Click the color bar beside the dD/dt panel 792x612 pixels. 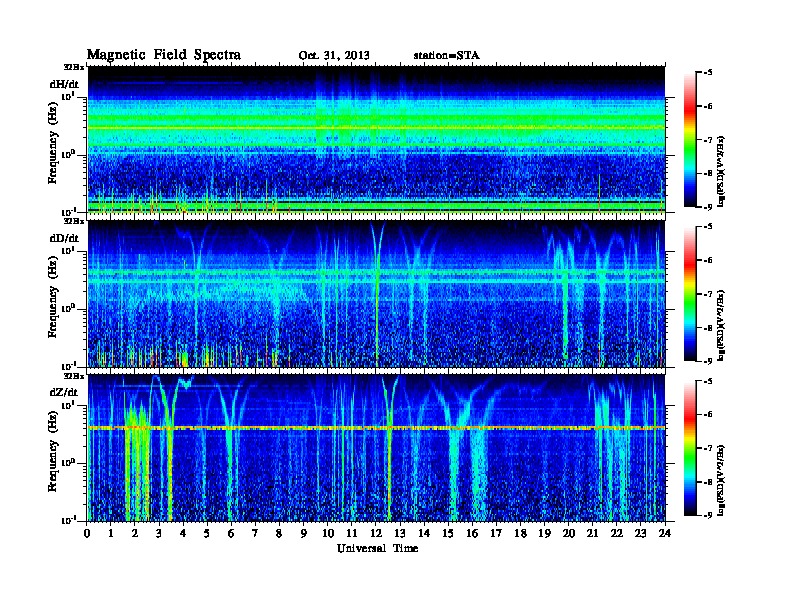[690, 293]
